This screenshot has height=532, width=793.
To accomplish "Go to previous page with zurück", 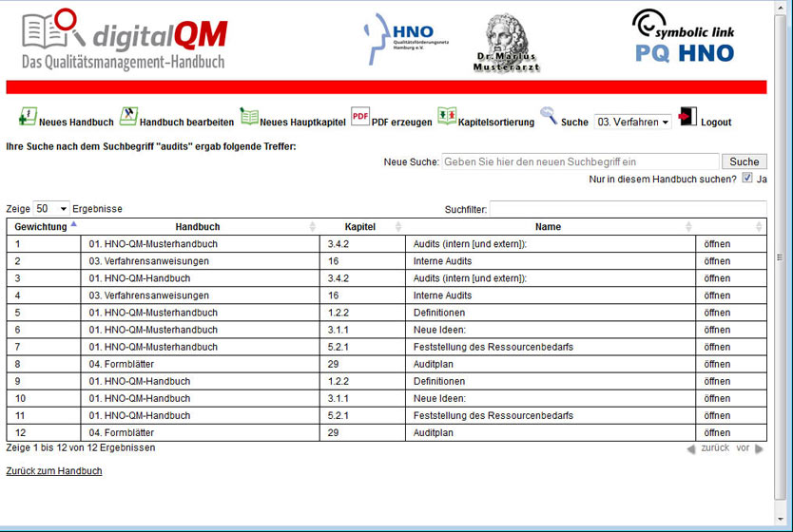I will 708,448.
